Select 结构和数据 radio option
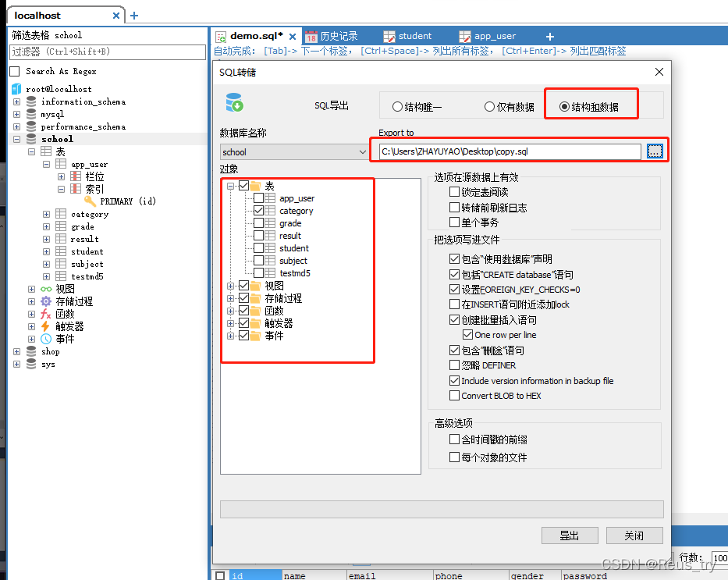 point(564,107)
